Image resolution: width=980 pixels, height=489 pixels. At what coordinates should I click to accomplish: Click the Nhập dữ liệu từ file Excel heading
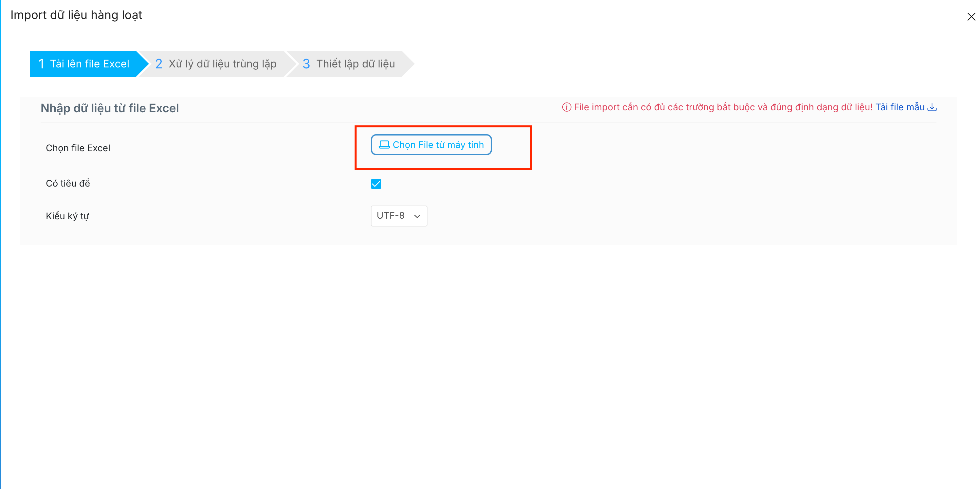110,108
